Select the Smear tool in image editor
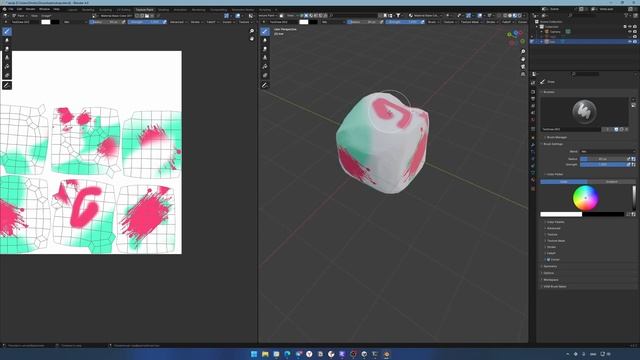The height and width of the screenshot is (360, 640). 7,49
